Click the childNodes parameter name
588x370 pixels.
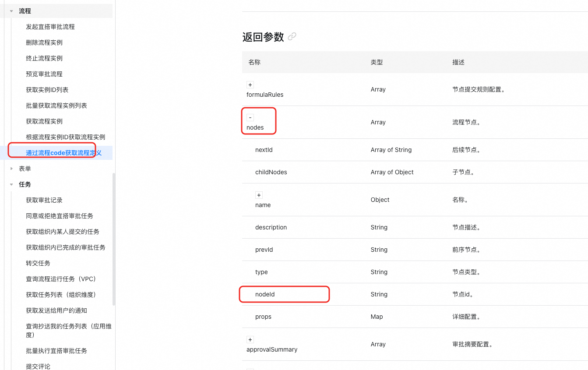pyautogui.click(x=271, y=172)
